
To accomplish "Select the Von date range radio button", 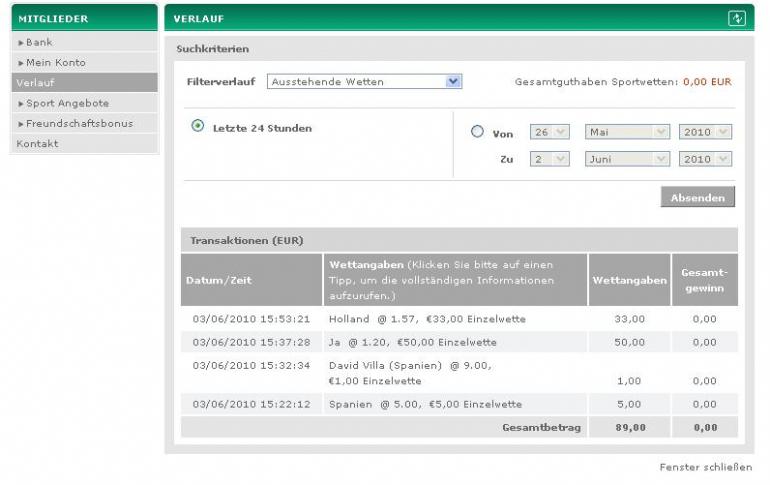I will tap(477, 131).
